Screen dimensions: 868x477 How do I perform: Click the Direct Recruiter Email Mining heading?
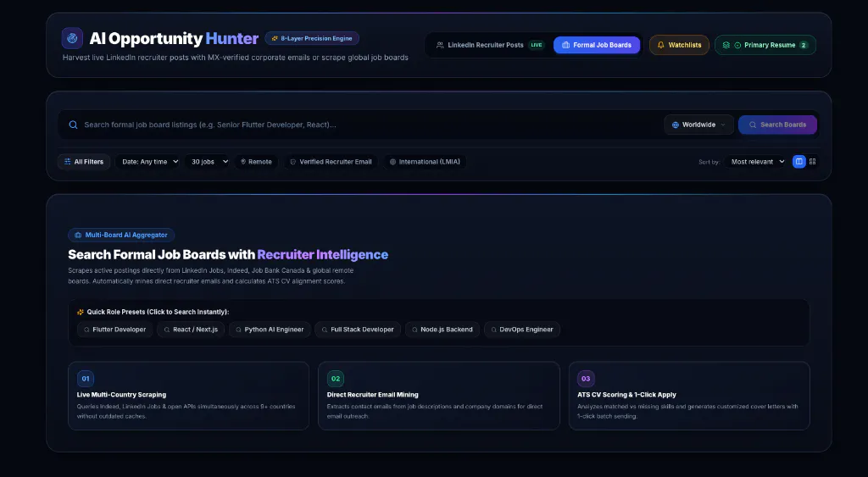(x=373, y=395)
